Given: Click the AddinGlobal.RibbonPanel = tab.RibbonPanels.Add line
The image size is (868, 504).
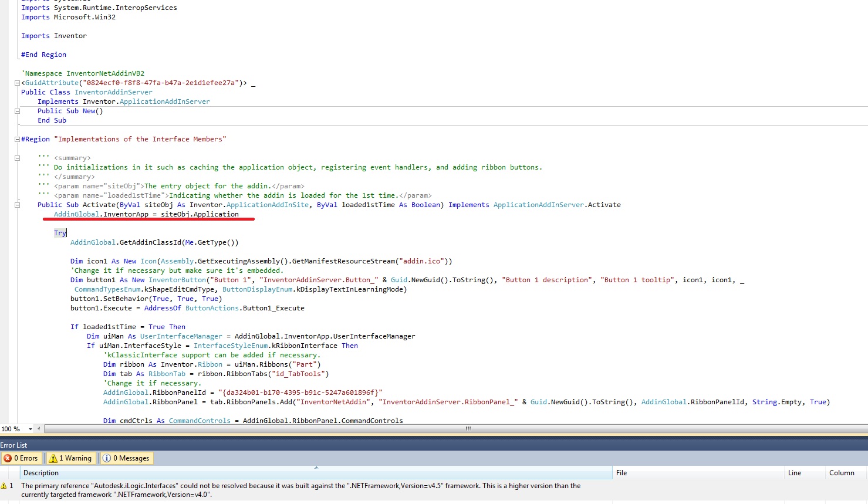Looking at the screenshot, I should (x=467, y=402).
